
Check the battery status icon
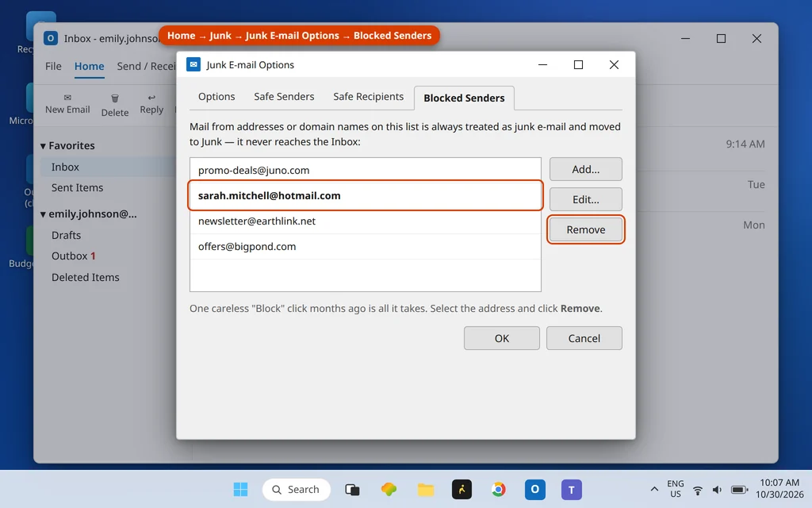tap(739, 490)
